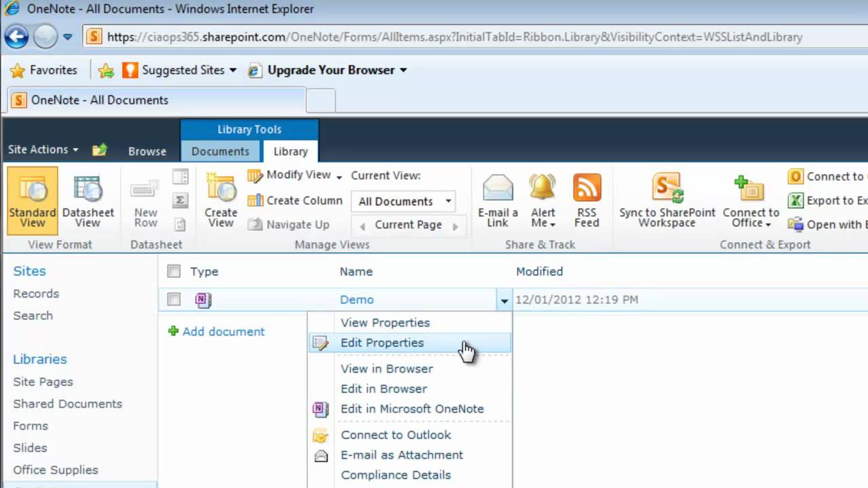Select the Standard View icon
Image resolution: width=868 pixels, height=488 pixels.
32,200
